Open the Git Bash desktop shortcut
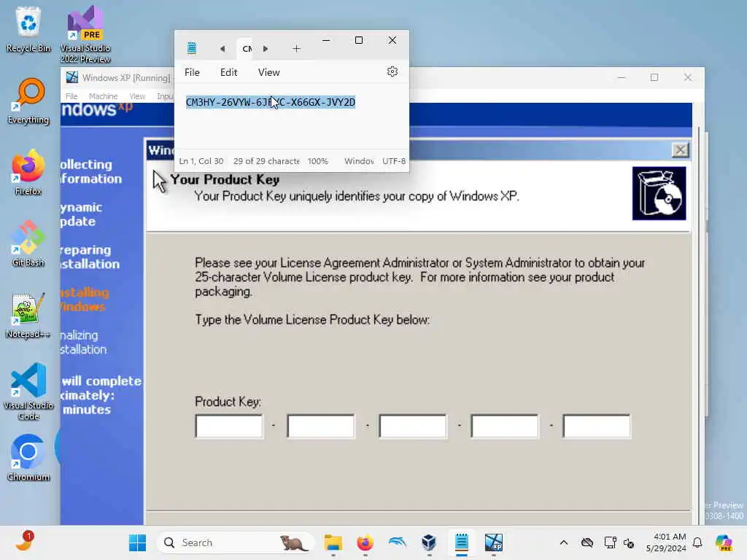The width and height of the screenshot is (747, 560). tap(28, 244)
